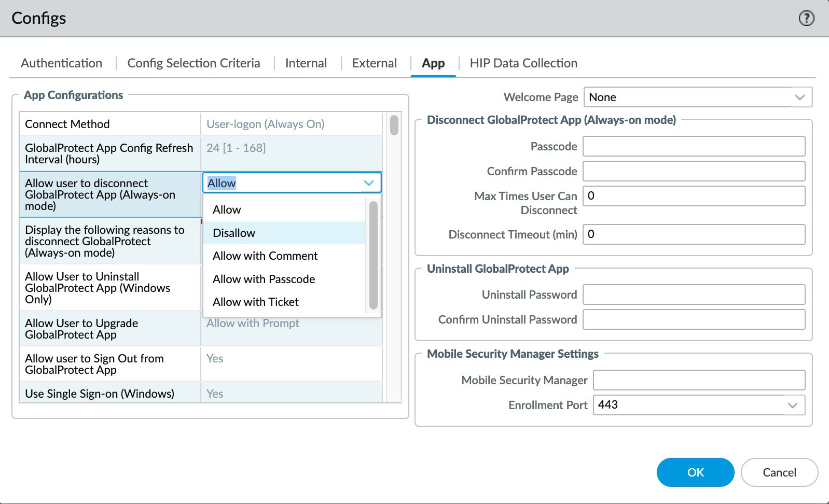Expand the Enrollment Port dropdown

793,405
